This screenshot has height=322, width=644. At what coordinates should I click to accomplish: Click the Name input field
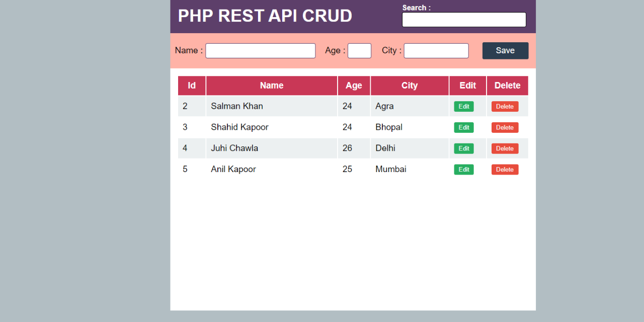[260, 50]
